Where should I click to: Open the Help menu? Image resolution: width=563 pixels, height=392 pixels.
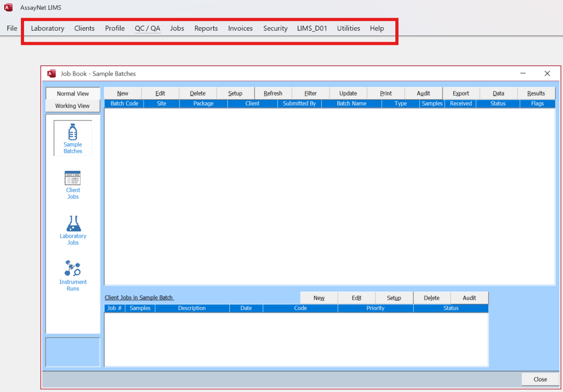tap(377, 28)
